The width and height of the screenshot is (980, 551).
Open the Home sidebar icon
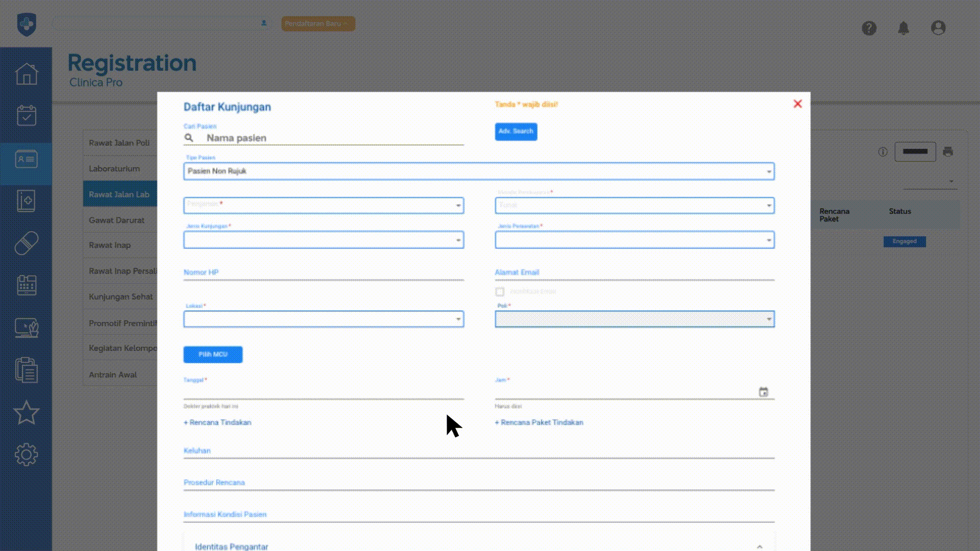(26, 74)
